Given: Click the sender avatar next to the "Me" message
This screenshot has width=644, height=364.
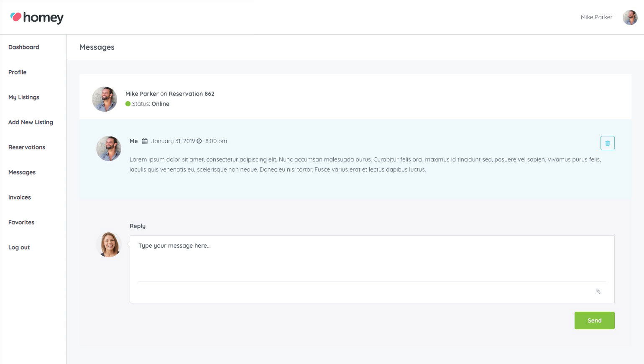Looking at the screenshot, I should click(x=109, y=149).
